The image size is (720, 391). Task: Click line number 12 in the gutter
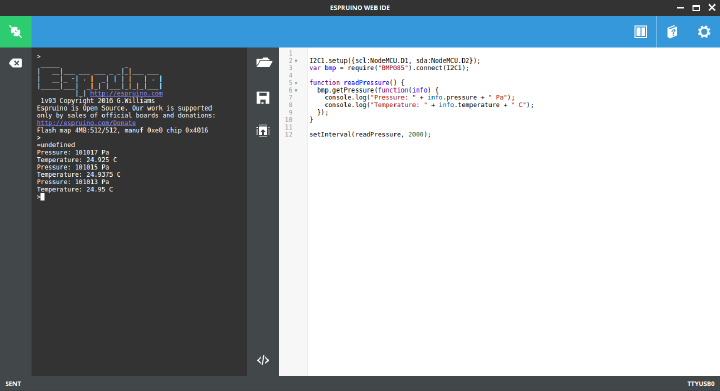[288, 134]
